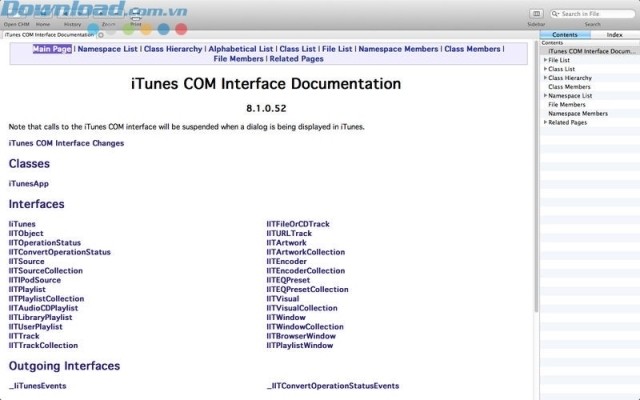Follow the IITPlaylistCollection interface link

[x=46, y=298]
